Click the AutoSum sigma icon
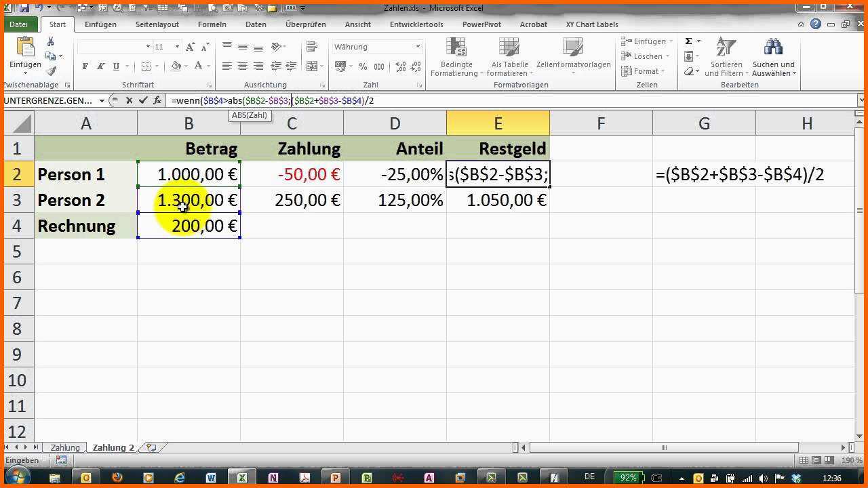 pyautogui.click(x=689, y=41)
